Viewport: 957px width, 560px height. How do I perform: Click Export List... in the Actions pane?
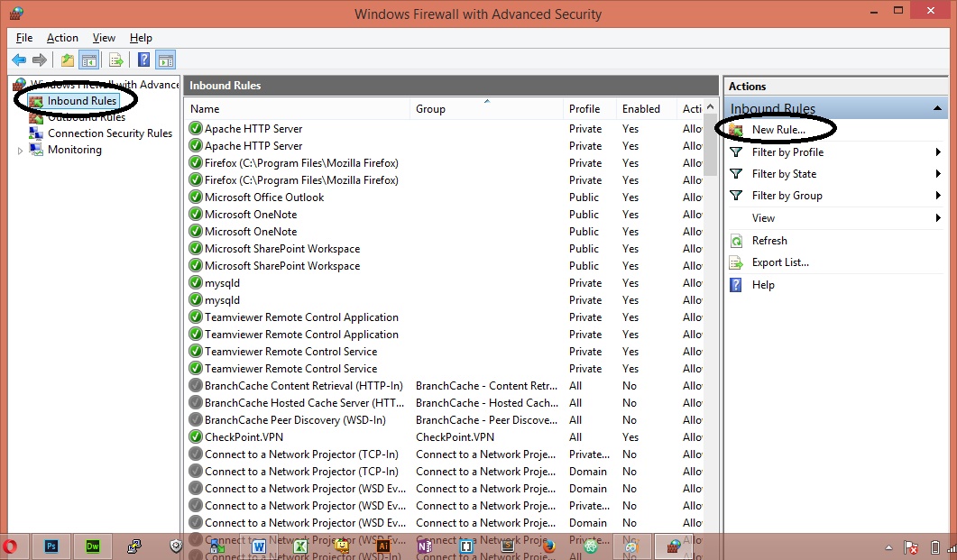780,262
